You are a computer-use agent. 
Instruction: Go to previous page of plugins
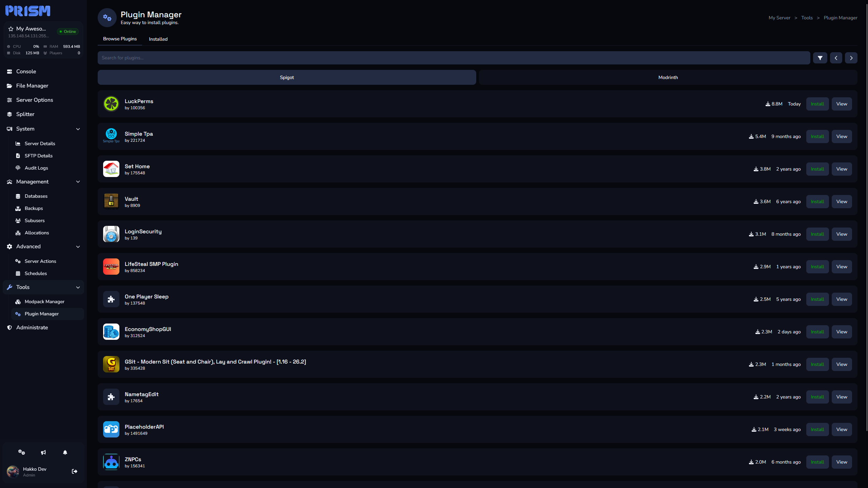836,58
